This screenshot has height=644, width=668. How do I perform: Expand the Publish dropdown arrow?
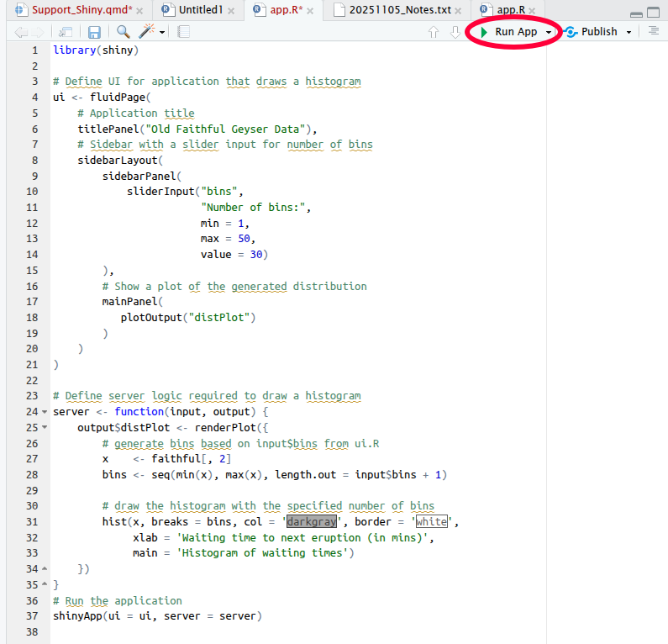click(629, 32)
